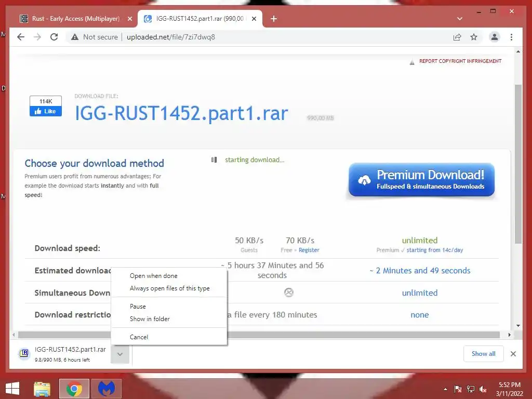Open a new browser tab
Viewport: 532px width, 399px height.
click(274, 19)
